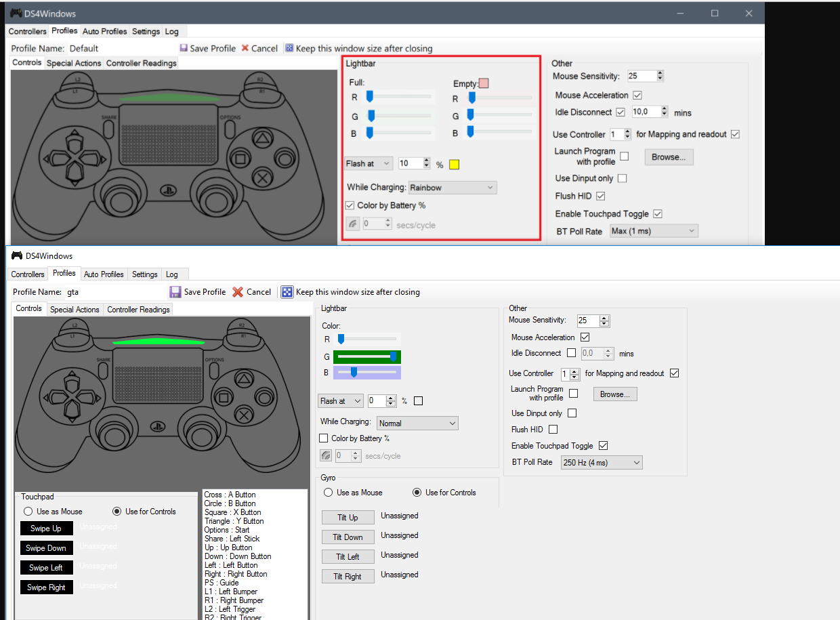
Task: Enable Flush HID in gta window
Action: 553,429
